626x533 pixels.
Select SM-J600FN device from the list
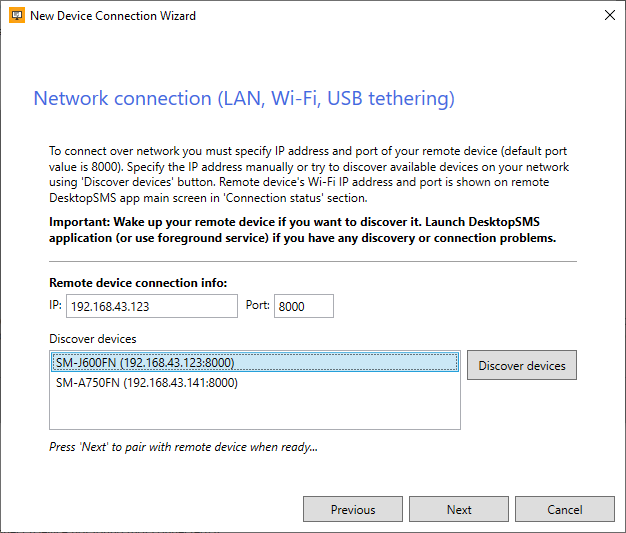(145, 363)
